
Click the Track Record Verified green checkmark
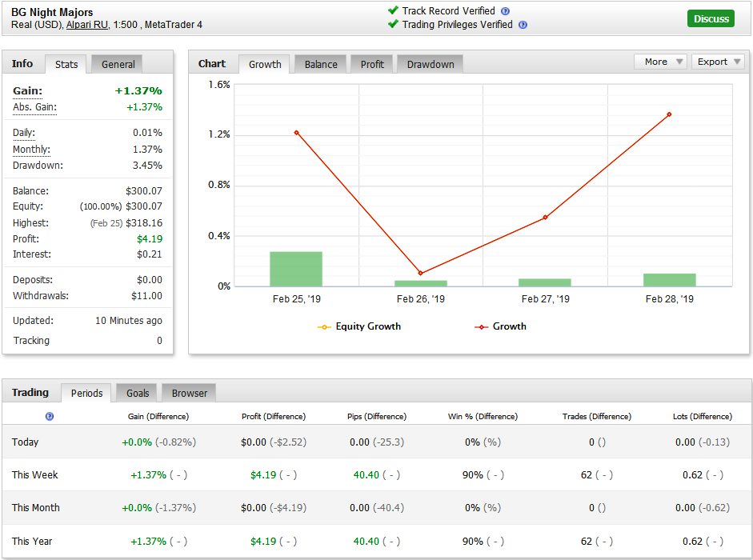click(x=394, y=10)
